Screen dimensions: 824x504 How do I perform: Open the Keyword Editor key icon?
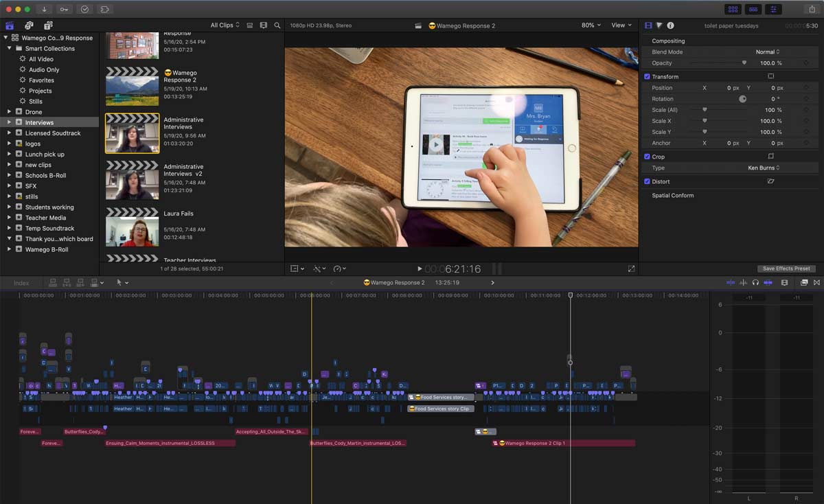[64, 9]
